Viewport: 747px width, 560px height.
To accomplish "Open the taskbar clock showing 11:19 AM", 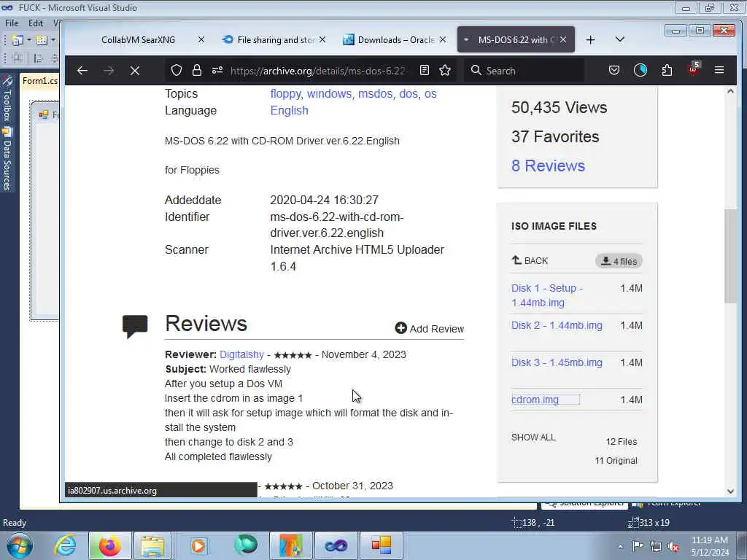I will (x=710, y=546).
